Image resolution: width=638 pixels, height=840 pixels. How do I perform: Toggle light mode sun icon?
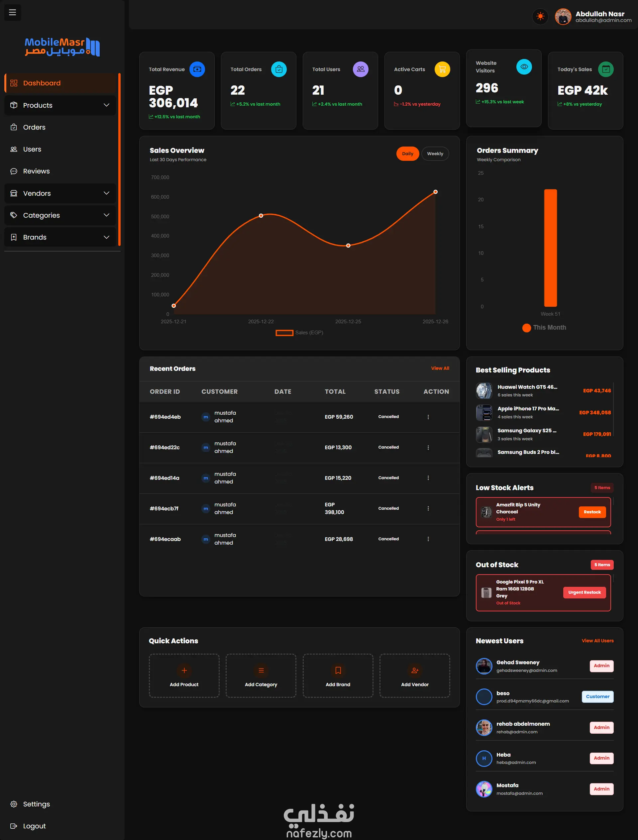(x=540, y=17)
